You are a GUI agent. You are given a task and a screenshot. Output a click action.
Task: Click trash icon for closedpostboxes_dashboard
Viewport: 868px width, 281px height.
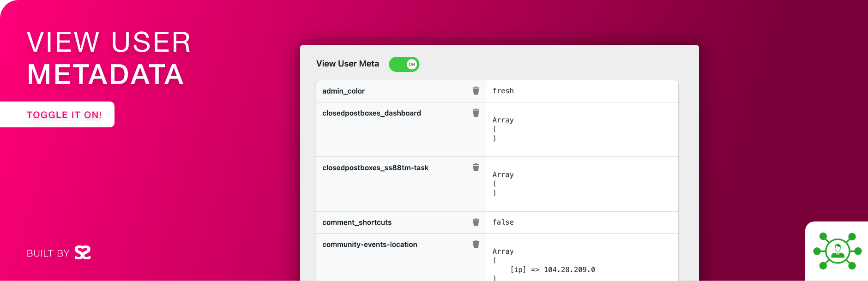(x=476, y=113)
